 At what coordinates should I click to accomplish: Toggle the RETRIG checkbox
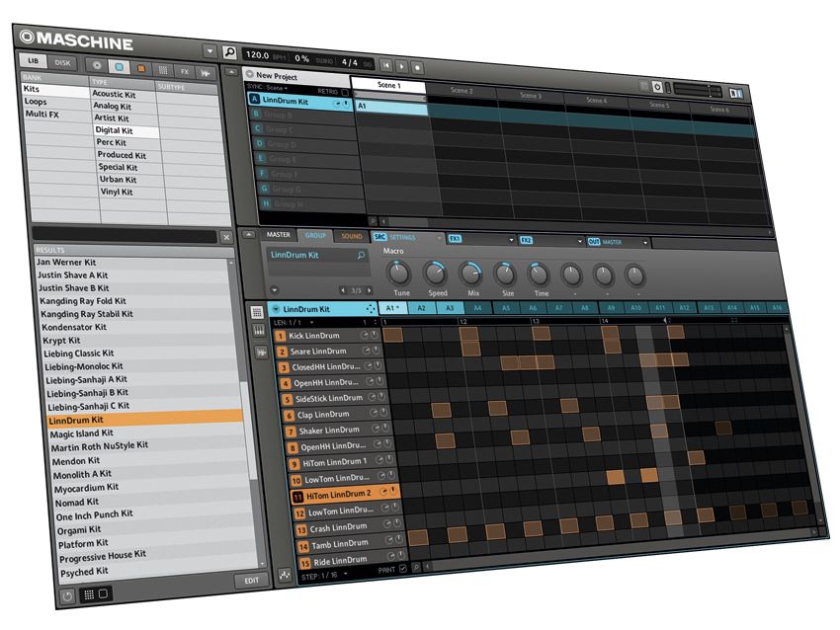pyautogui.click(x=345, y=93)
